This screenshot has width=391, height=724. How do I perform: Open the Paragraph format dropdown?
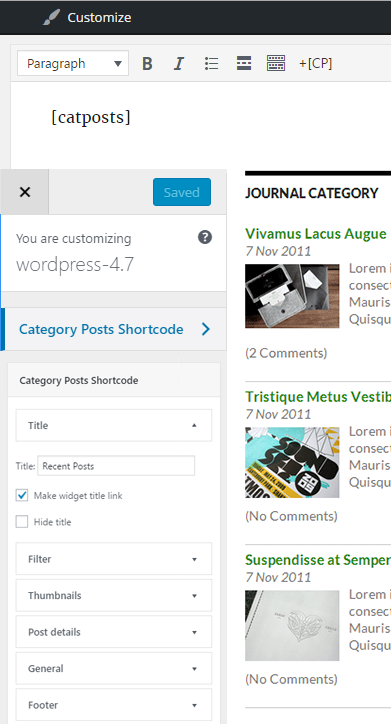click(73, 63)
